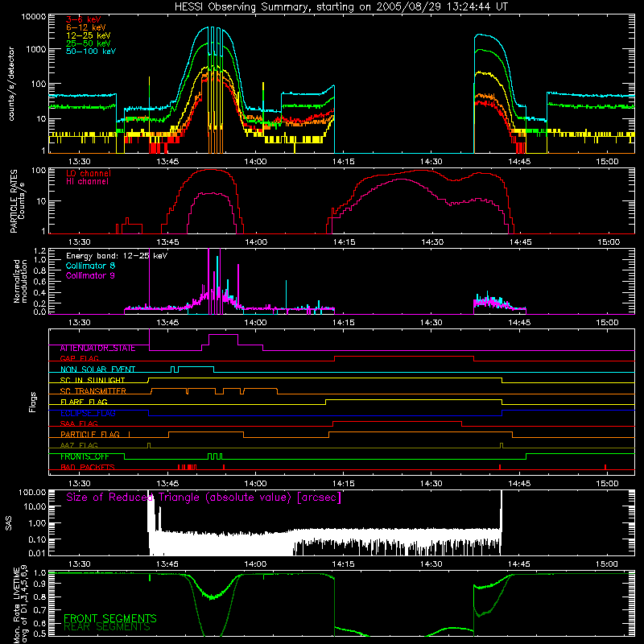Click the Normalized modulation axis label
The width and height of the screenshot is (644, 644).
click(x=20, y=281)
